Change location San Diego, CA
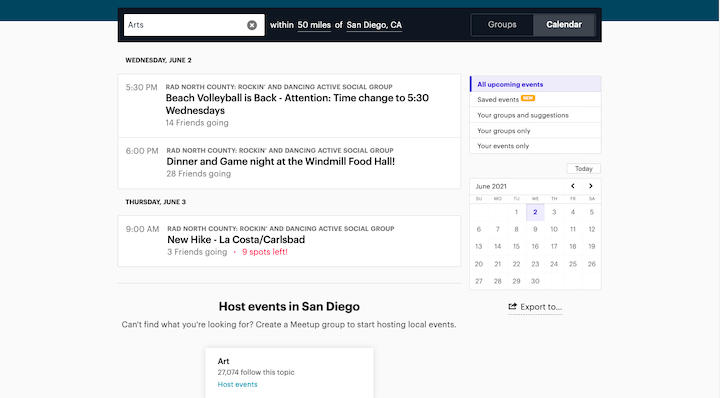720x398 pixels. [x=374, y=25]
